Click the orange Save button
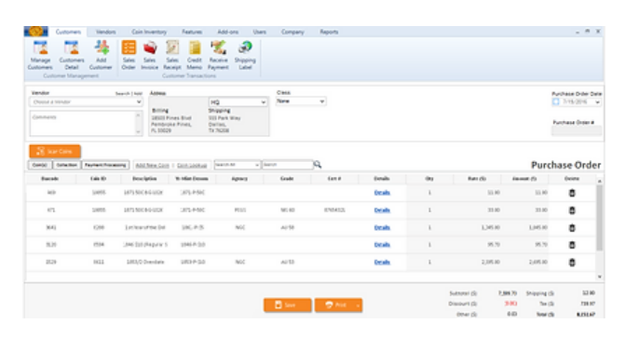 [288, 305]
